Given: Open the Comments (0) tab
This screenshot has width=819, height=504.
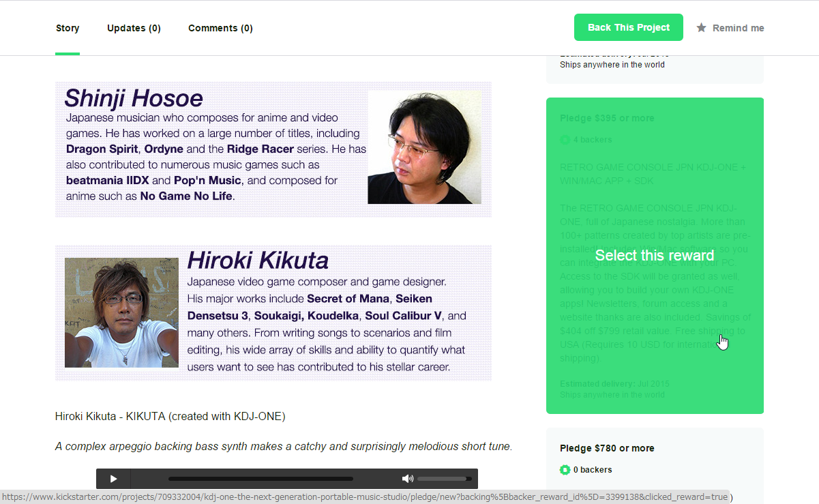Looking at the screenshot, I should (220, 28).
